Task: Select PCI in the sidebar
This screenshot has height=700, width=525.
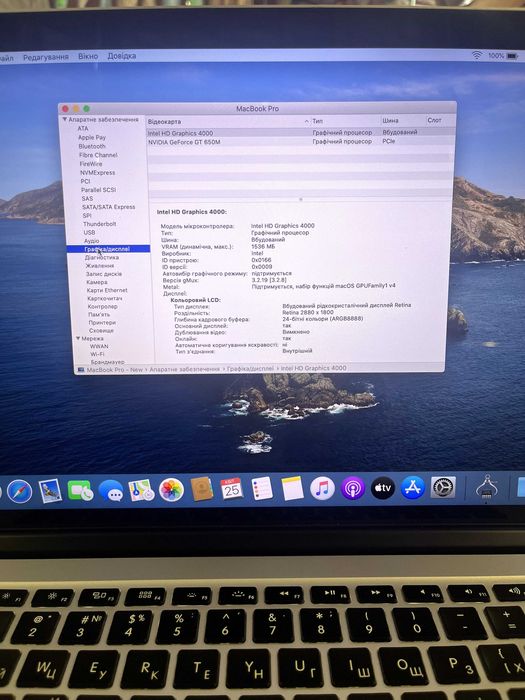Action: click(85, 181)
